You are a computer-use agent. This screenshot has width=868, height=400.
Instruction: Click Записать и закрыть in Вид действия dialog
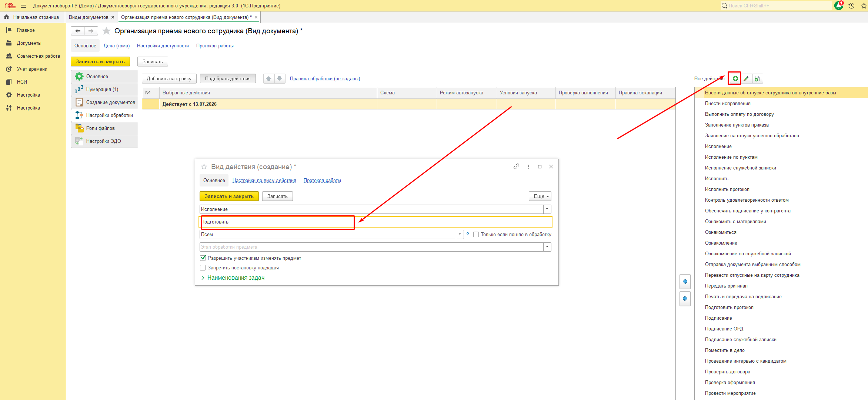tap(229, 196)
